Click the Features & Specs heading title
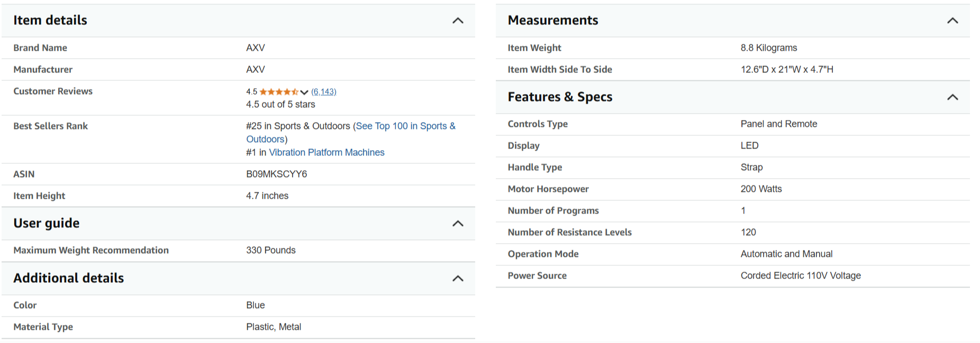980x343 pixels. coord(560,97)
